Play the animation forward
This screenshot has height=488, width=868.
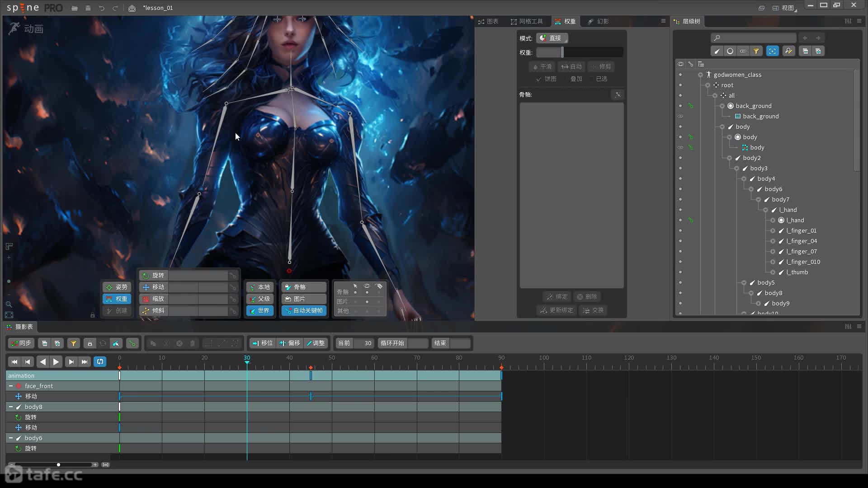(56, 361)
